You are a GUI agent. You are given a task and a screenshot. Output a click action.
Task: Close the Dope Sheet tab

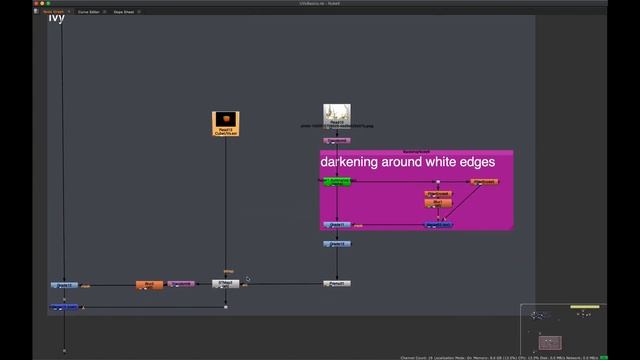click(139, 12)
